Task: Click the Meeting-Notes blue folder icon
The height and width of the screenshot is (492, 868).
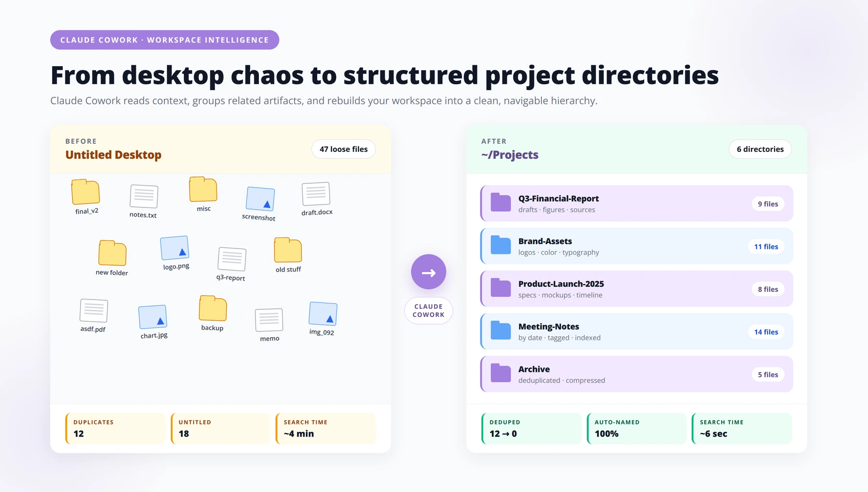Action: [x=501, y=331]
